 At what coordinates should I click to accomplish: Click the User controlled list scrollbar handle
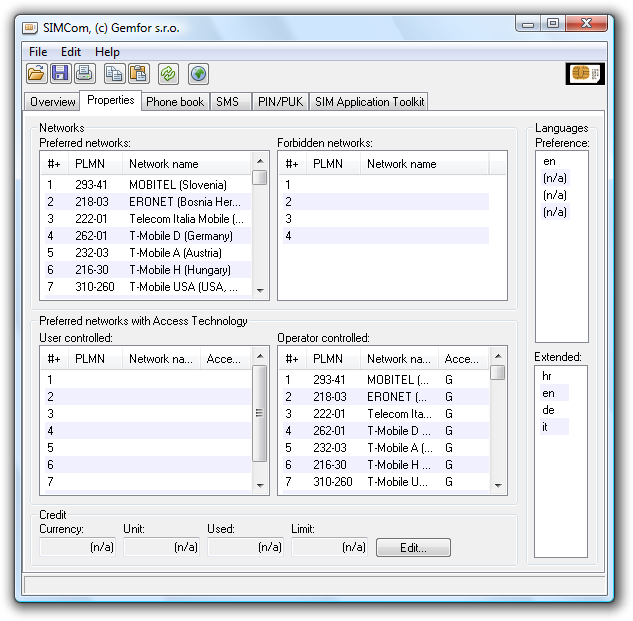260,413
